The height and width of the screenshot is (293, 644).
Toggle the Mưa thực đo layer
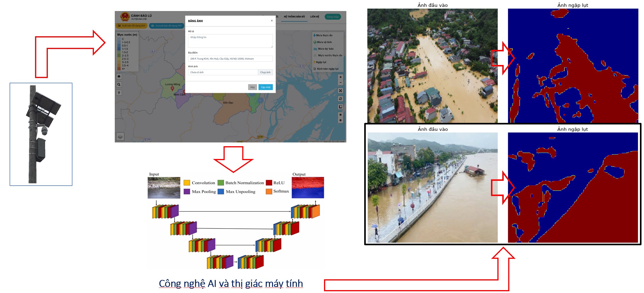tap(323, 35)
